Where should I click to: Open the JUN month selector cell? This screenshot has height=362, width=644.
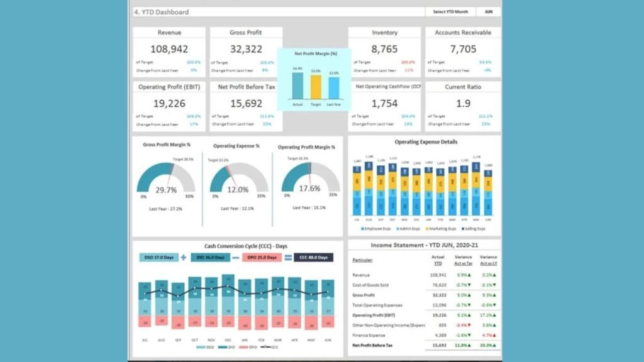coord(489,12)
